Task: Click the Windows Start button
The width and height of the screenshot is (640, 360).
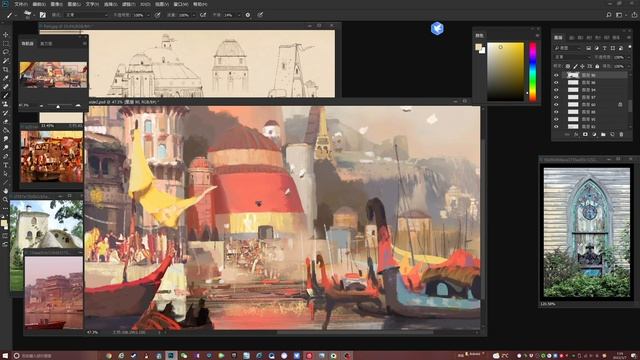Action: click(5, 356)
